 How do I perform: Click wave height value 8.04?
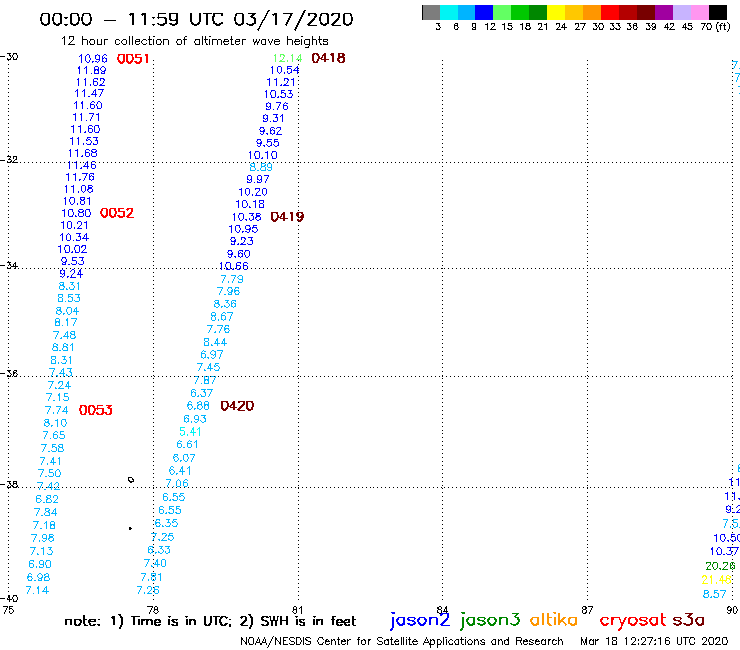click(67, 311)
